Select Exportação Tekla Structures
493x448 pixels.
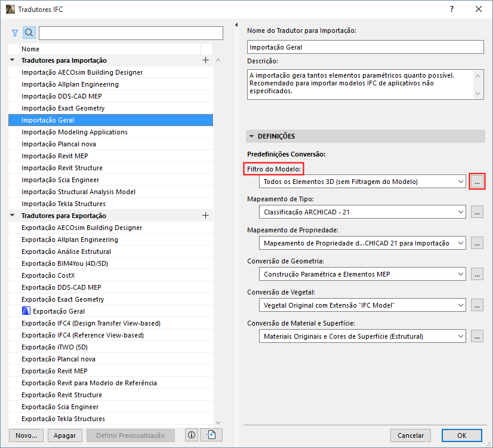(110, 419)
